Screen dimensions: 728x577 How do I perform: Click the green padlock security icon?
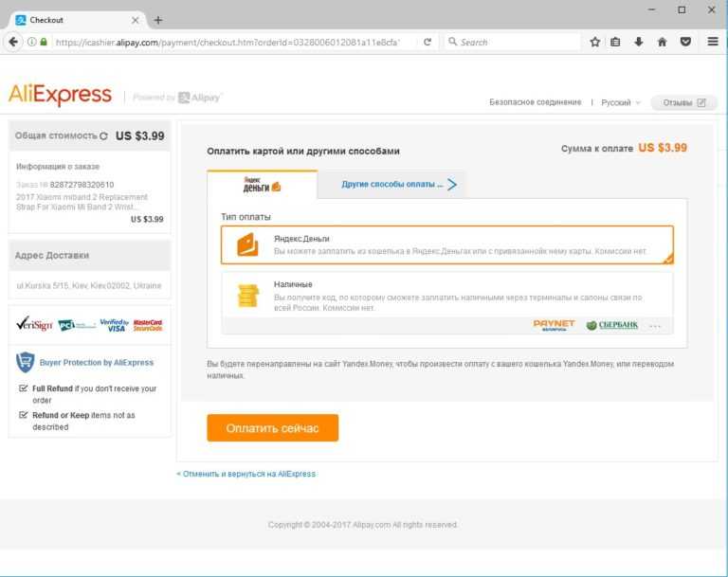click(x=44, y=42)
